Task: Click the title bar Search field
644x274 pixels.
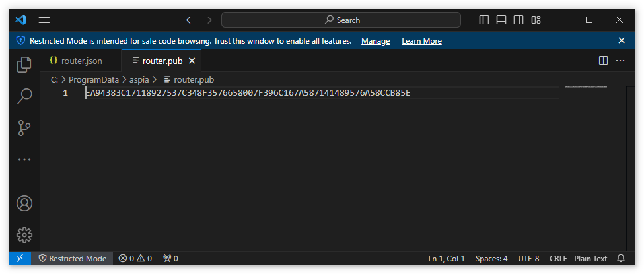Action: (x=341, y=20)
